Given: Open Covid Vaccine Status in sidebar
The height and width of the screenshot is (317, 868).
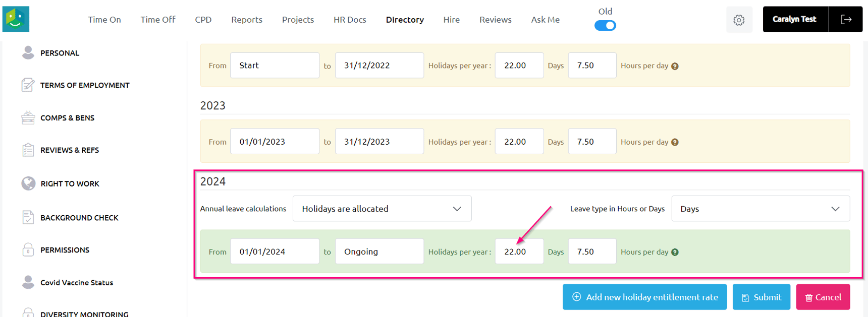Looking at the screenshot, I should pyautogui.click(x=77, y=283).
